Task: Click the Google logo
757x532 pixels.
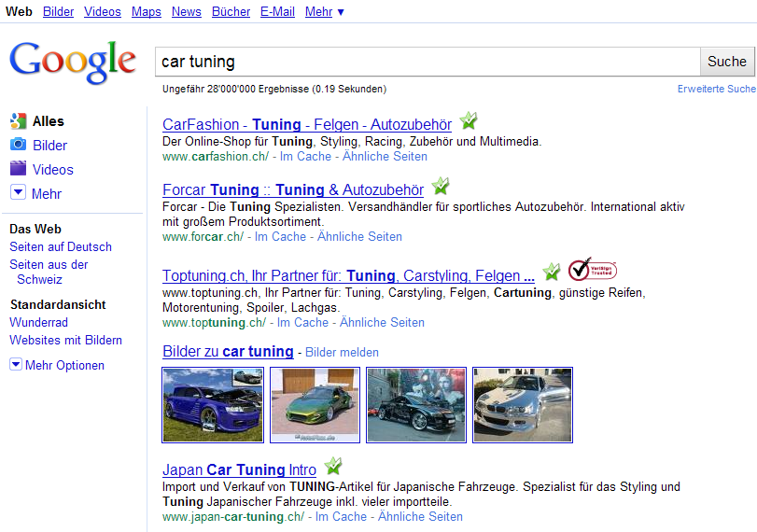Action: 73,63
